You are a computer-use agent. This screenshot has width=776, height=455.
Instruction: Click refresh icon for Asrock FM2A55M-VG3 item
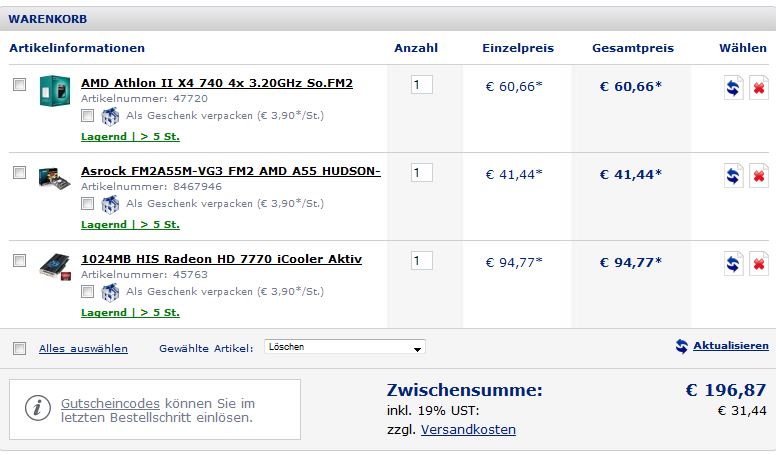tap(733, 176)
